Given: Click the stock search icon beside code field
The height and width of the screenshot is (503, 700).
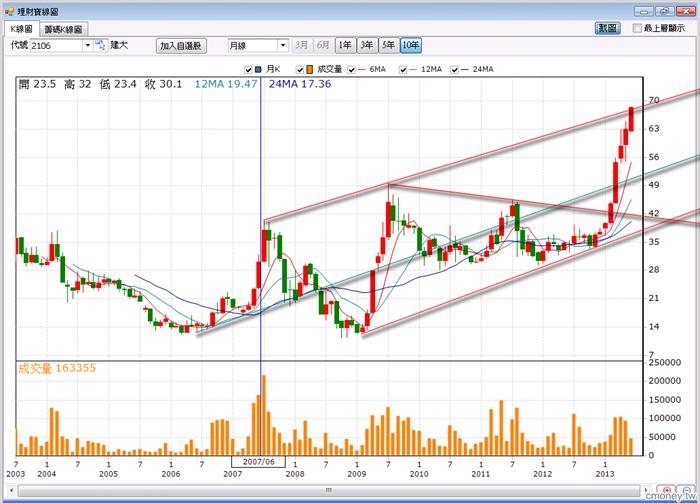Looking at the screenshot, I should point(101,45).
